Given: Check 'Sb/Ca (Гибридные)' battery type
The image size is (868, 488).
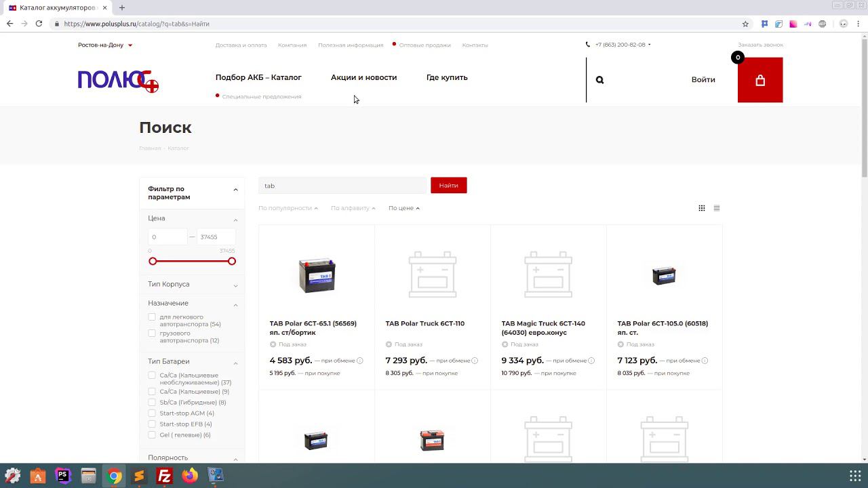Looking at the screenshot, I should point(152,403).
